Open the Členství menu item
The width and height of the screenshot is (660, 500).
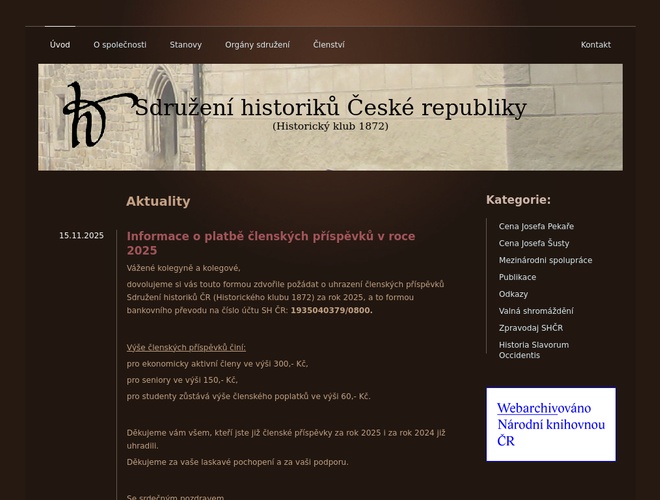coord(328,45)
